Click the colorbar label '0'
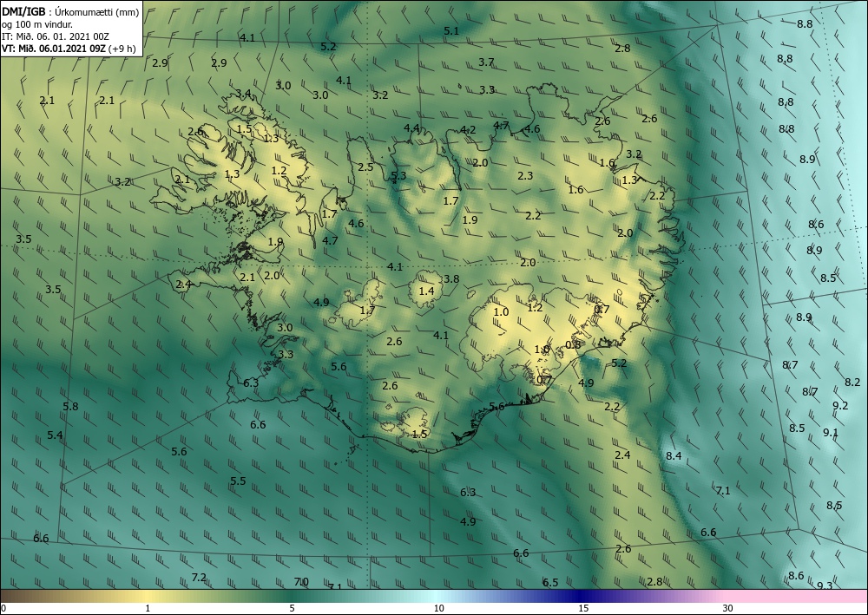This screenshot has height=615, width=868. coord(3,608)
